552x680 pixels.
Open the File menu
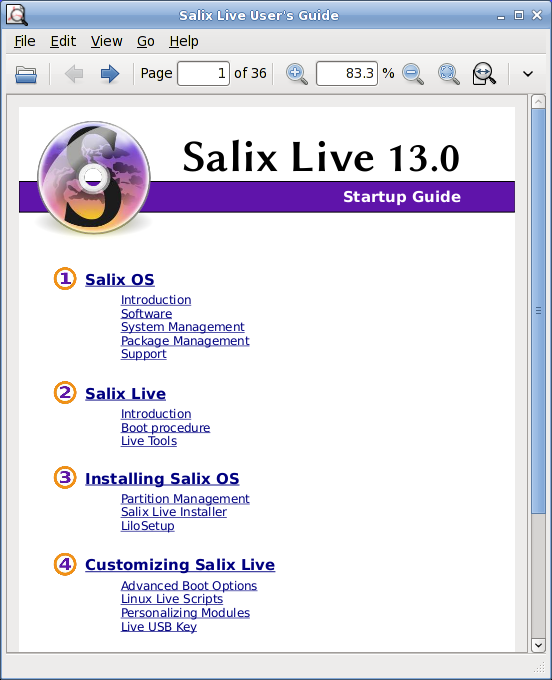point(25,41)
